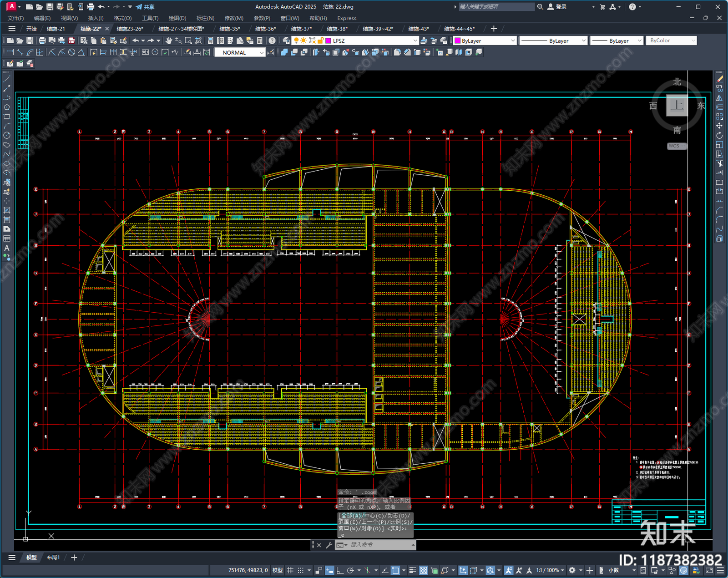Screen dimensions: 728x578
Task: Click the Plot printer icon in standard toolbar
Action: 42,41
